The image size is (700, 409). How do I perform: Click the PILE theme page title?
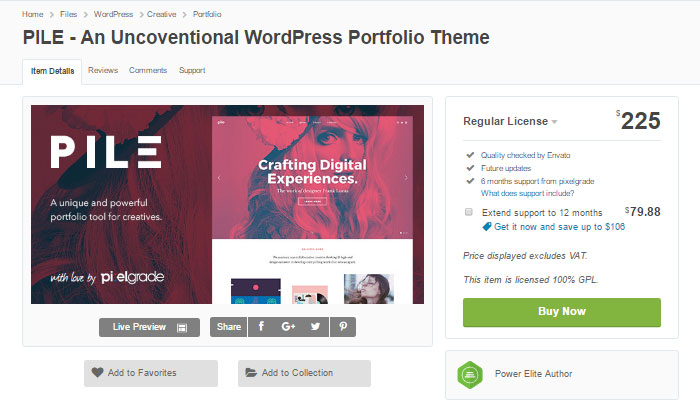coord(256,38)
